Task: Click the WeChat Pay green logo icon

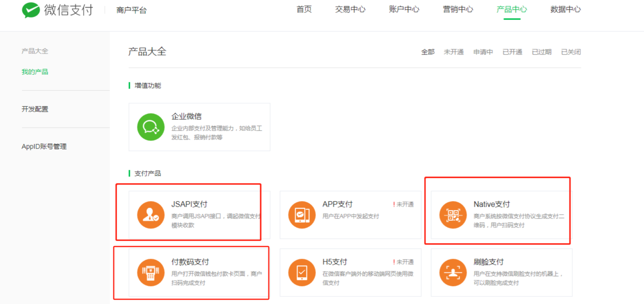Action: pyautogui.click(x=31, y=10)
